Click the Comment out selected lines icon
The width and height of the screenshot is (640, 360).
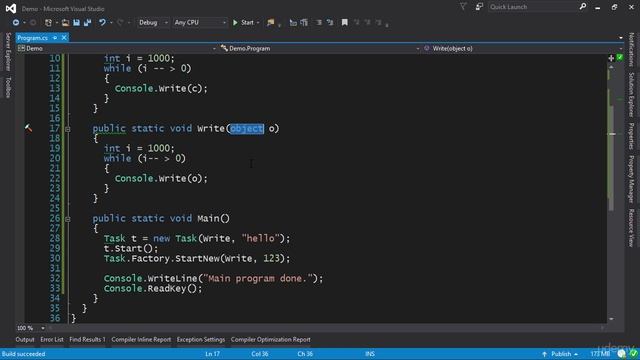click(319, 22)
